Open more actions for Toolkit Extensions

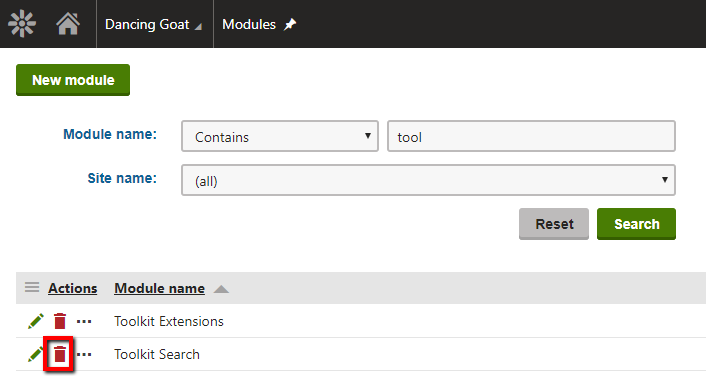click(x=84, y=322)
